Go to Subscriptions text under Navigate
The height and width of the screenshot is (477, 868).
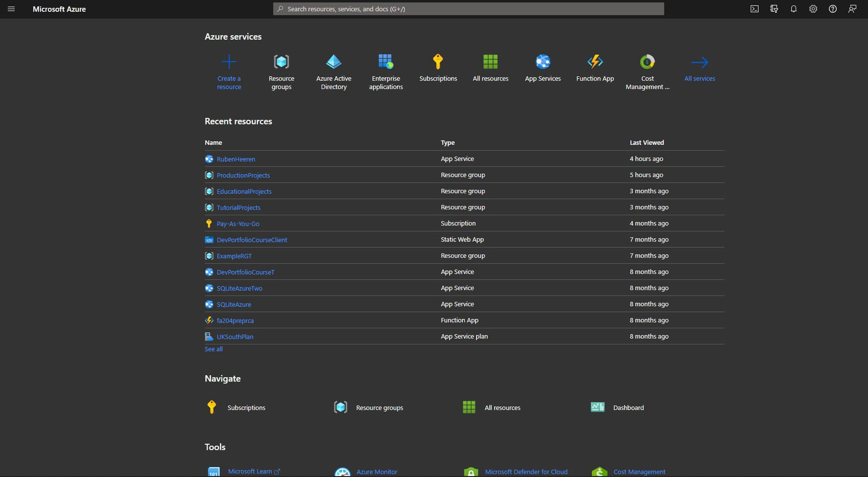[246, 408]
